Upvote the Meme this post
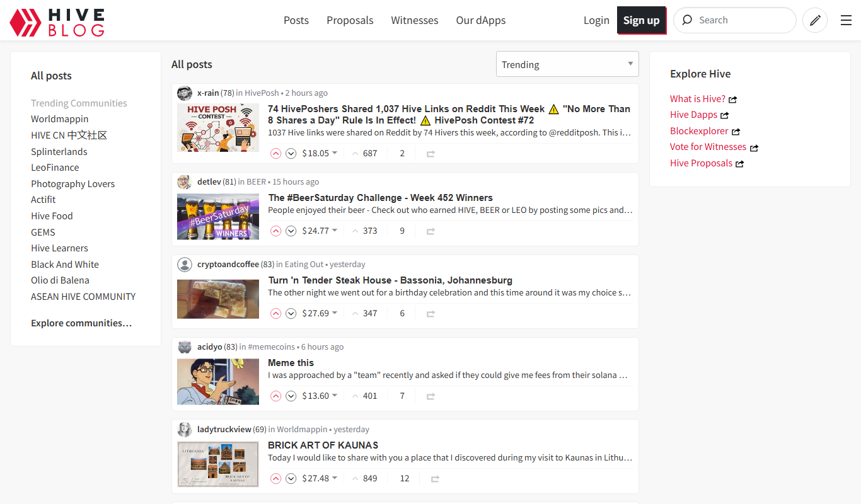This screenshot has height=504, width=861. click(275, 396)
